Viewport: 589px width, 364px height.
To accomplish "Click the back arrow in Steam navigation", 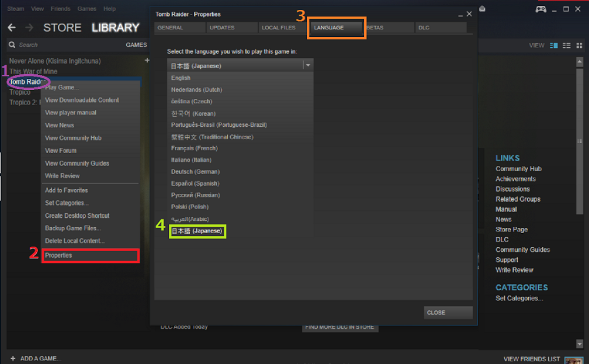I will pos(12,27).
